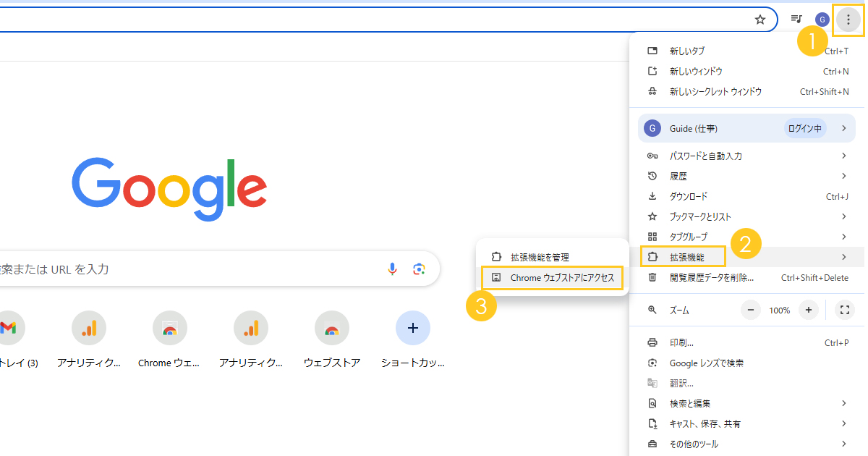Expand キャスト、保存、共有 submenu

pos(746,423)
